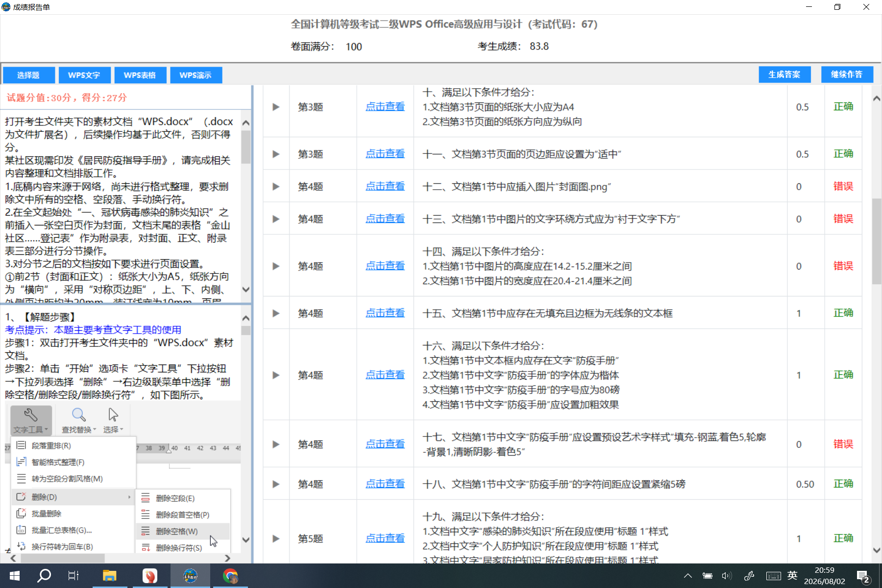
Task: Click down arrow of results table scrollbar
Action: click(x=877, y=550)
